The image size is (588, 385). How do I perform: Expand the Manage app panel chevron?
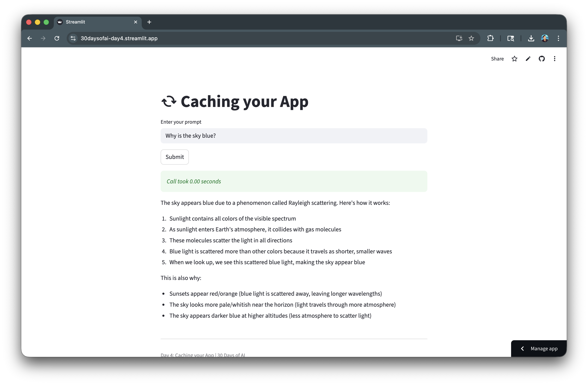pyautogui.click(x=522, y=349)
